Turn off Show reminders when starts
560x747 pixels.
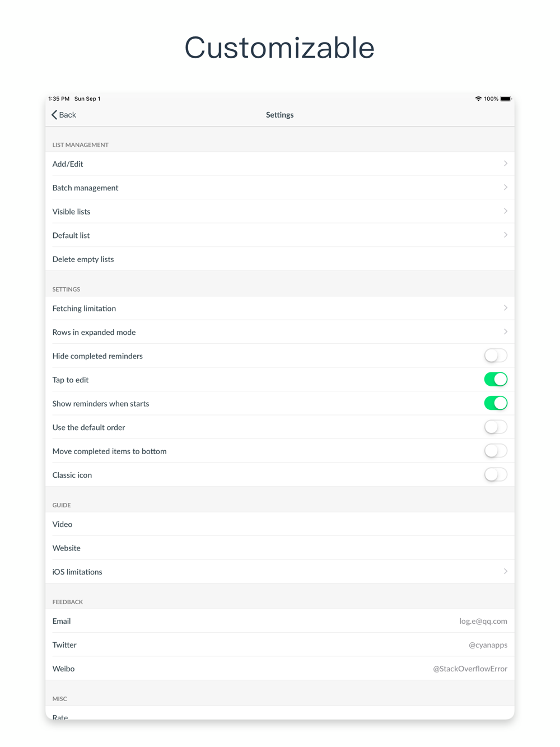496,403
